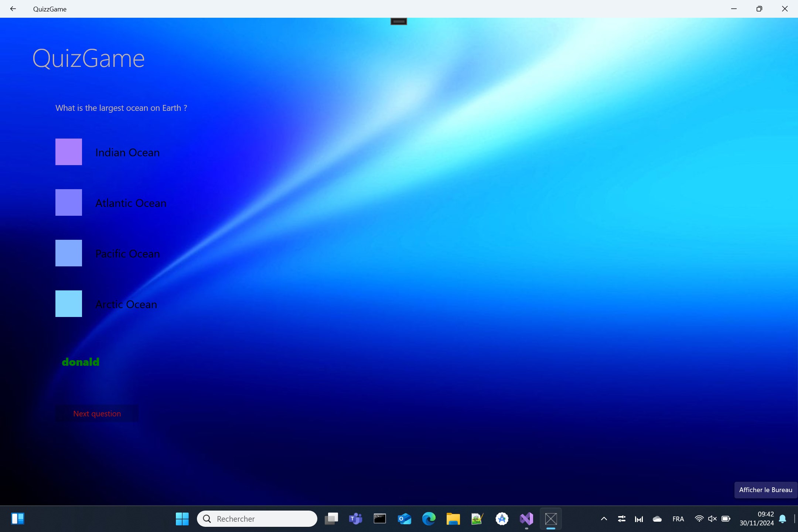Pick the Arctic Ocean answer square
The image size is (798, 532).
click(x=69, y=304)
